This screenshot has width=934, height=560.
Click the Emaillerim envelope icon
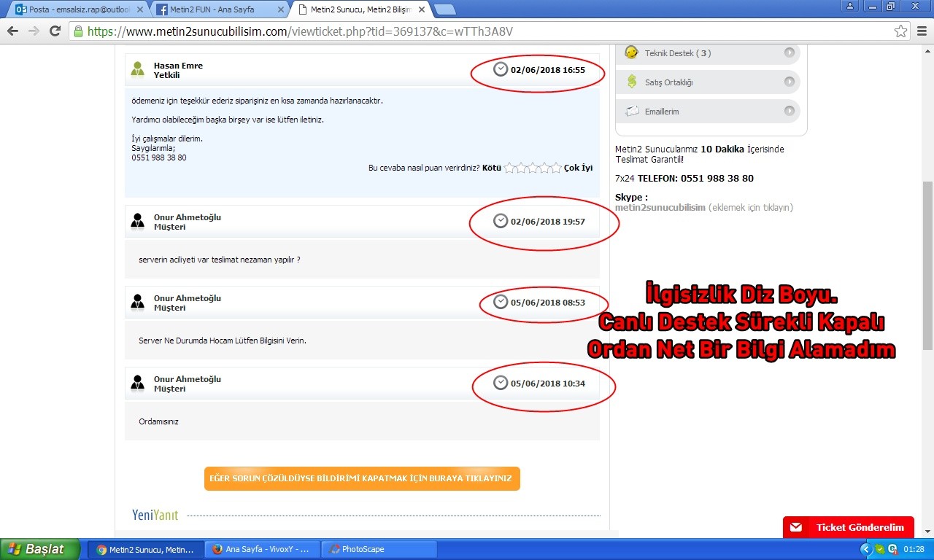632,112
